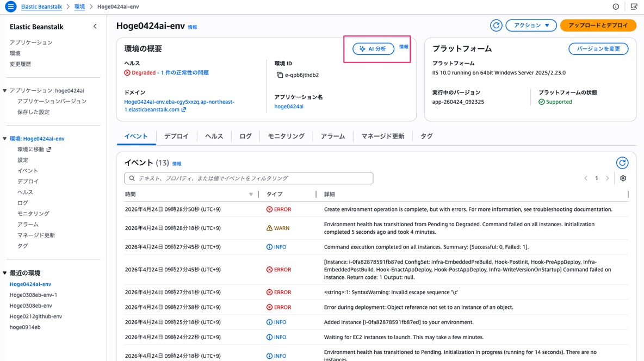
Task: Open Hoge0308eb-env-1 from recent environments
Action: [33, 295]
